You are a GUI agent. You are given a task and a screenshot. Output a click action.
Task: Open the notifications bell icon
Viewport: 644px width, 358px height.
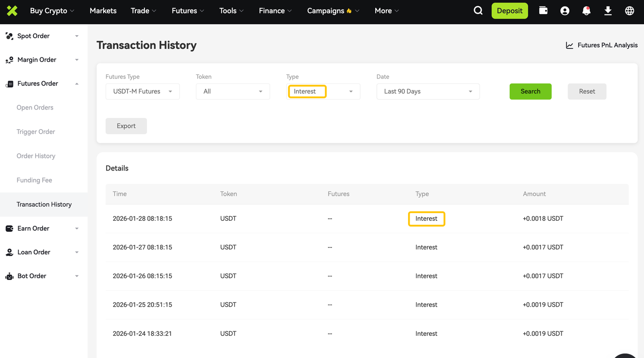(586, 11)
